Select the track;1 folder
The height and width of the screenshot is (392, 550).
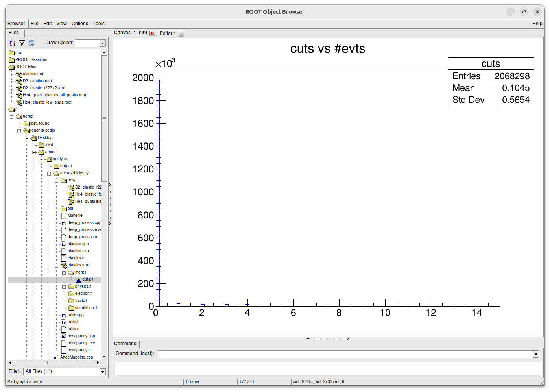78,301
